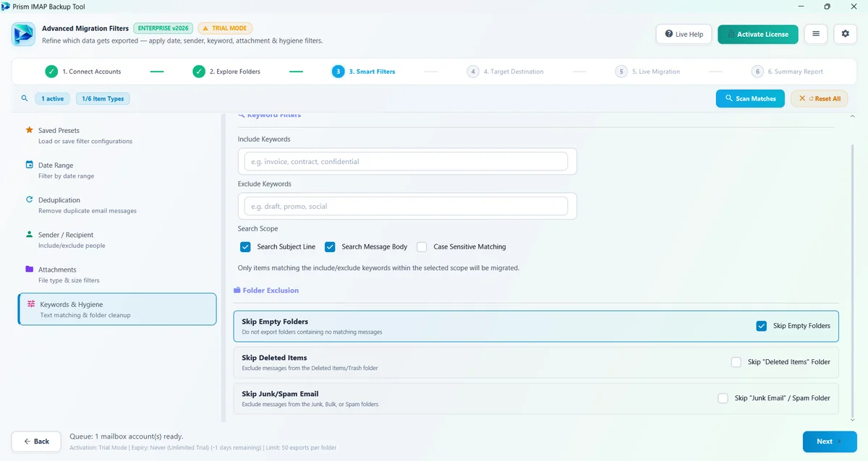Click the step 3 number circle
This screenshot has width=868, height=461.
click(x=338, y=72)
